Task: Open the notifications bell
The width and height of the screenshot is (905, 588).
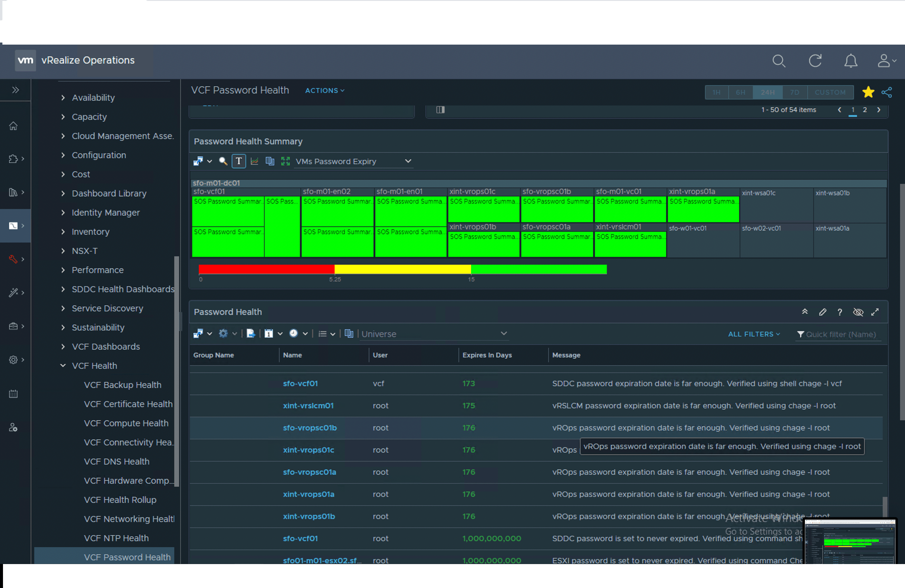Action: [x=851, y=61]
